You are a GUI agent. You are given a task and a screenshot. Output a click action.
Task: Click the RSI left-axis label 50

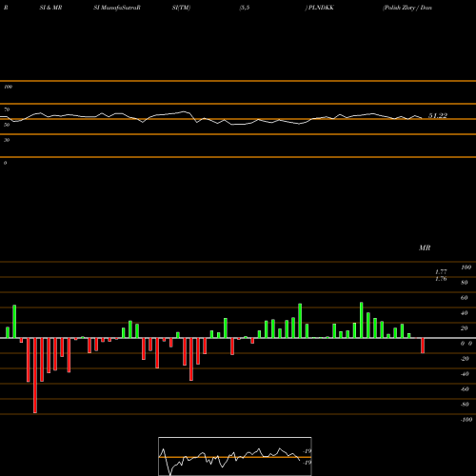pos(7,125)
